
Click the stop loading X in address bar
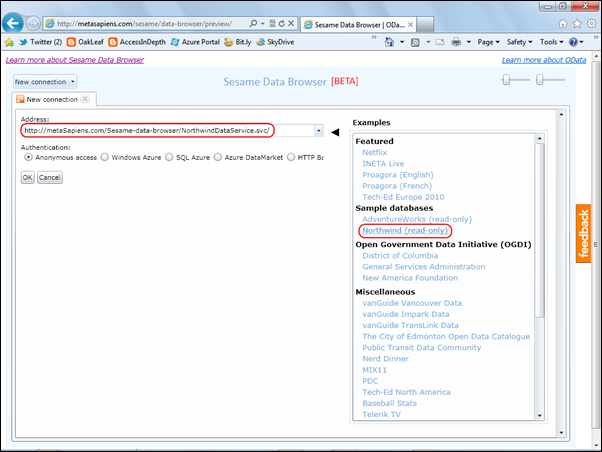pos(291,23)
